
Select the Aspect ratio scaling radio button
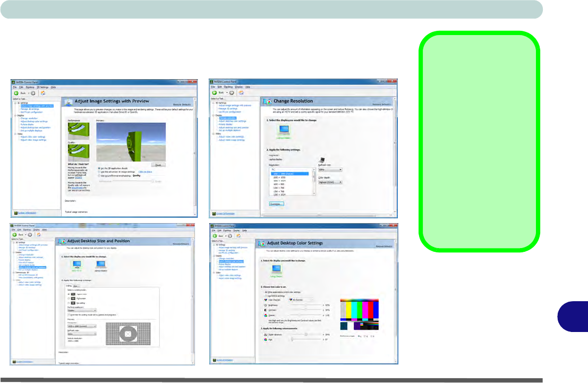point(69,294)
